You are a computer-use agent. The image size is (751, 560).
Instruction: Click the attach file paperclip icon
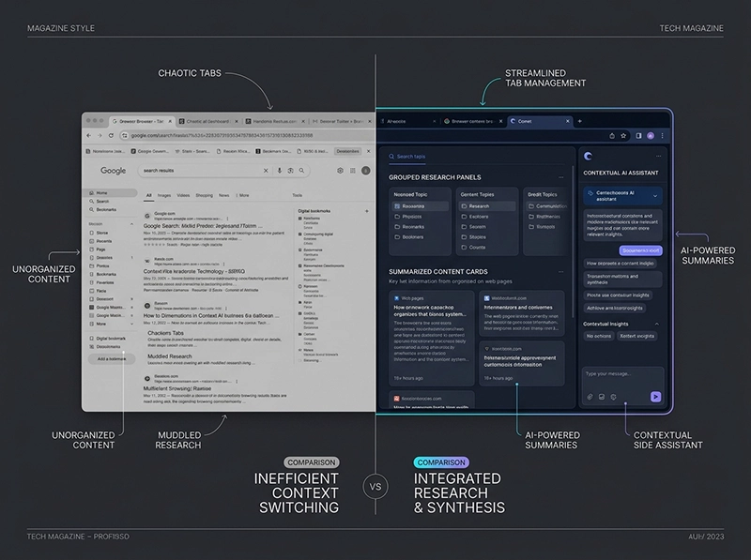click(590, 397)
